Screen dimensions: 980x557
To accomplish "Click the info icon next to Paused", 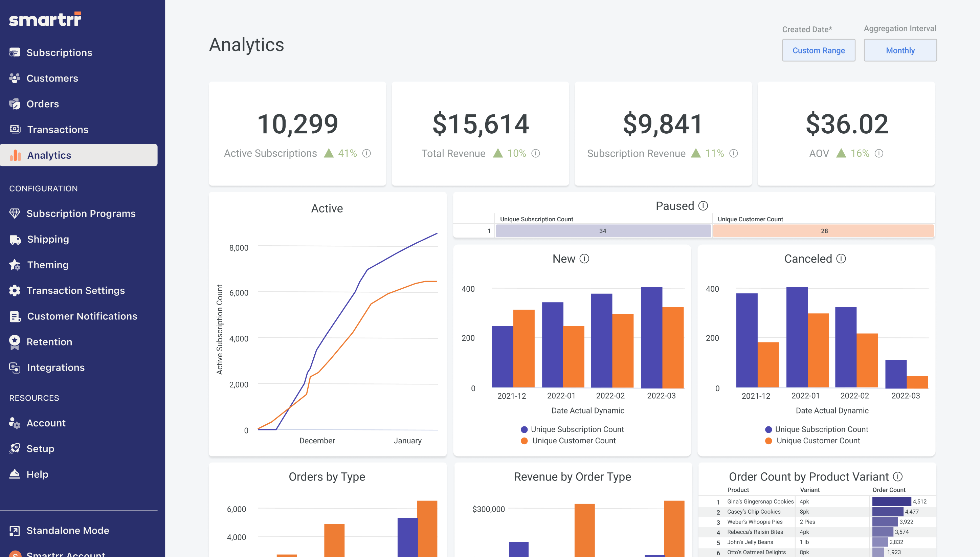I will tap(703, 206).
